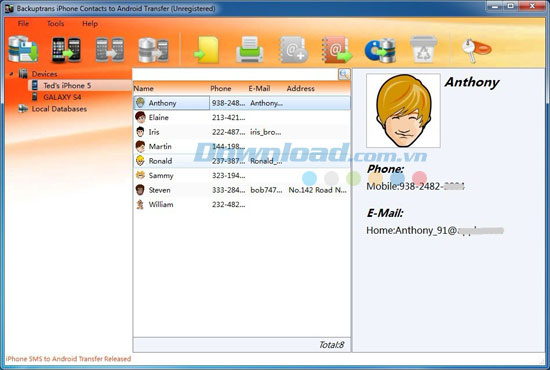Select the Martin contact name
This screenshot has width=550, height=370.
click(x=160, y=147)
